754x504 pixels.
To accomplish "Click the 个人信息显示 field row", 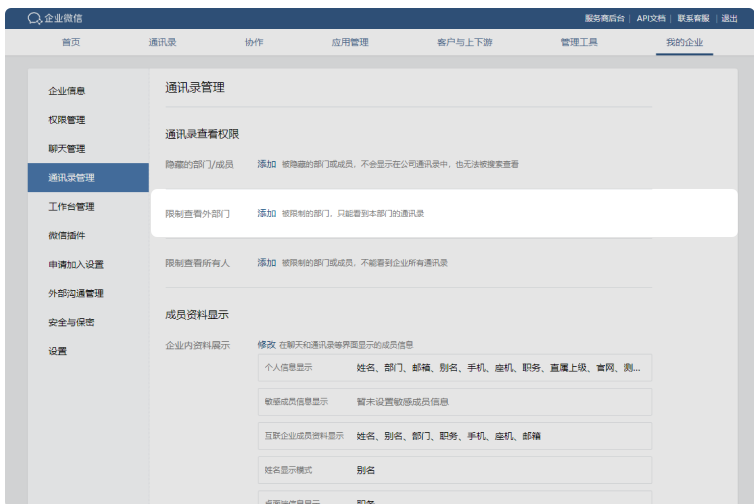I will coord(454,368).
